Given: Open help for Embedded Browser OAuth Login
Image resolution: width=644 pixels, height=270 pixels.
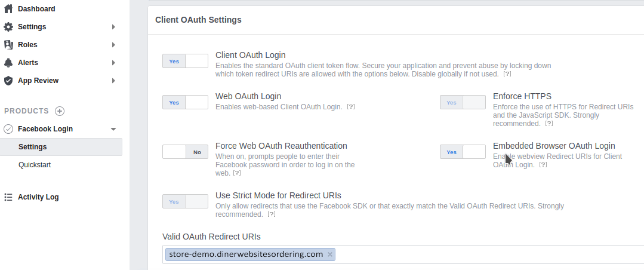Looking at the screenshot, I should click(x=543, y=164).
